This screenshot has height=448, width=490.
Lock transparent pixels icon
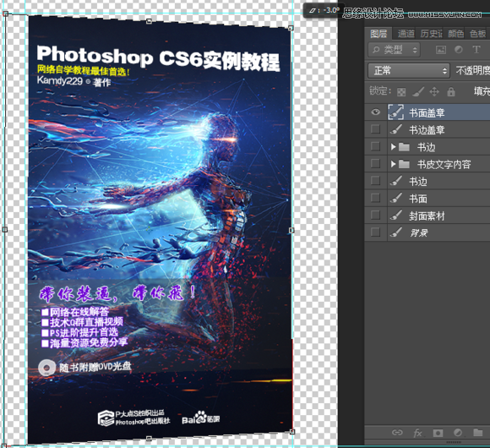click(401, 92)
